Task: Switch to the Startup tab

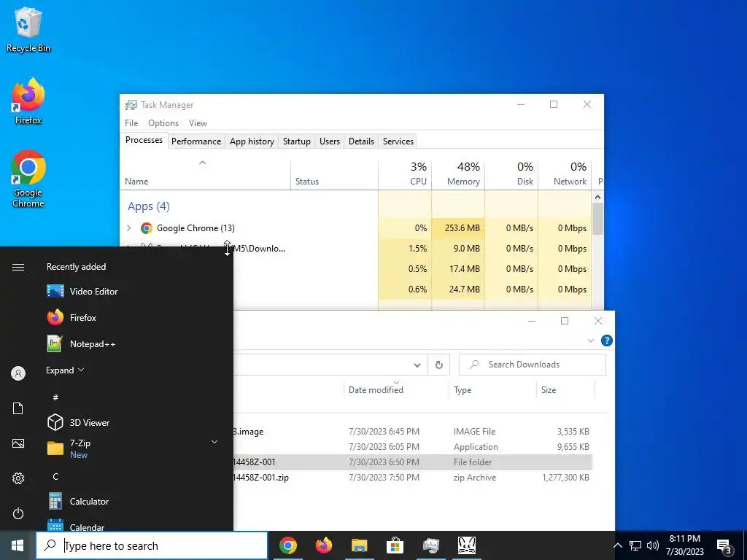Action: click(297, 141)
